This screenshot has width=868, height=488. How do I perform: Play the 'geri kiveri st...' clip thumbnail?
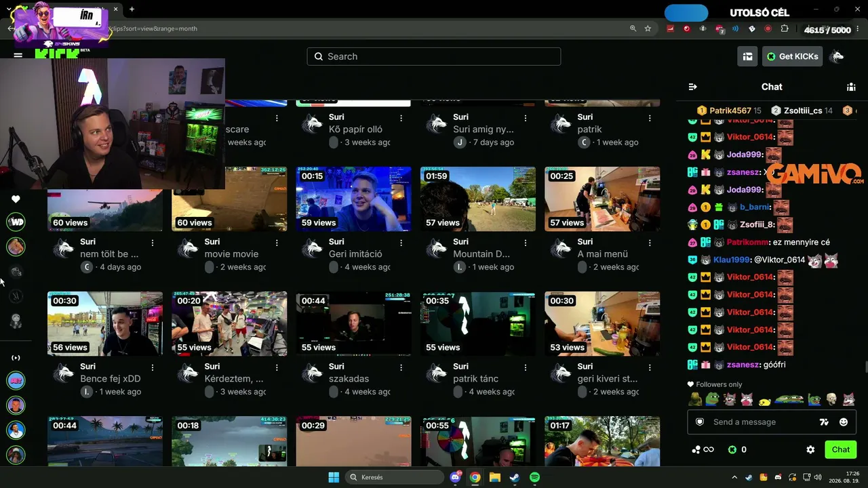[602, 324]
